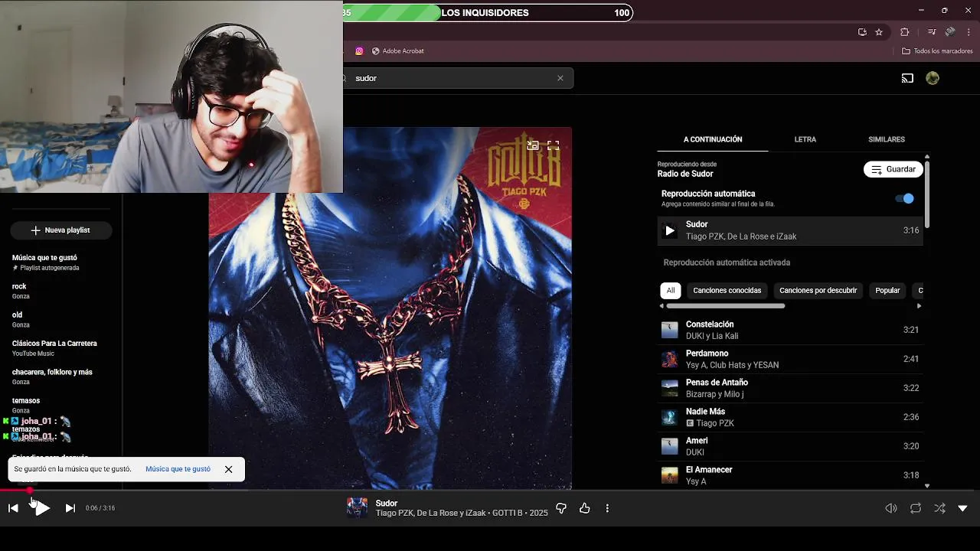Click the Constelación track thumbnail
980x551 pixels.
point(670,330)
